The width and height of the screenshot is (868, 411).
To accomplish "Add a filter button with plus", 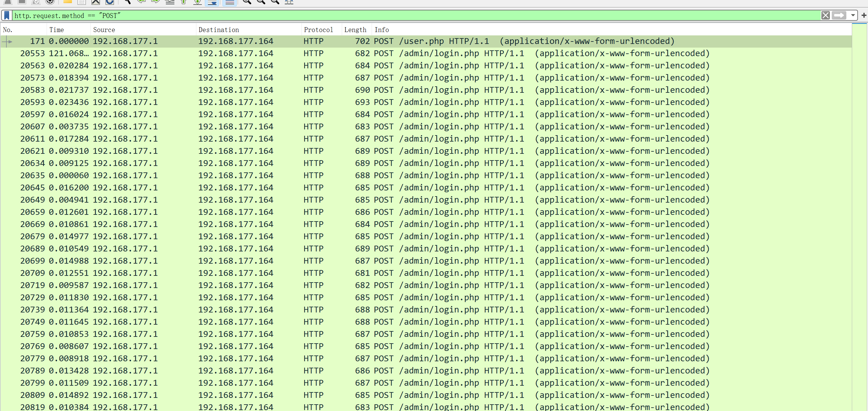I will coord(864,16).
